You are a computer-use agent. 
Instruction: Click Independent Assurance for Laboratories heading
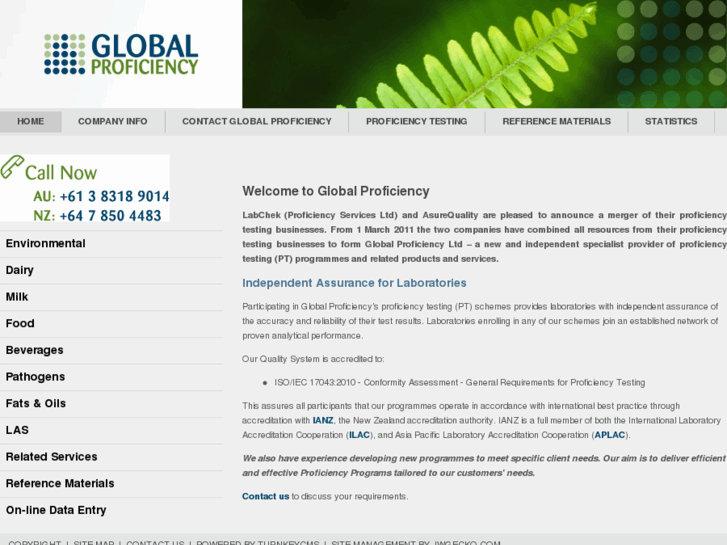click(x=354, y=283)
